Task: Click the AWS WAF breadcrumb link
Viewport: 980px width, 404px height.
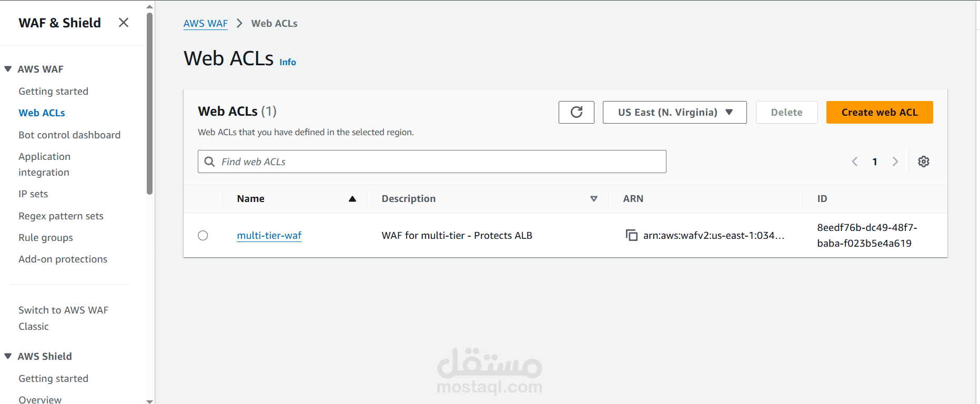Action: point(206,23)
